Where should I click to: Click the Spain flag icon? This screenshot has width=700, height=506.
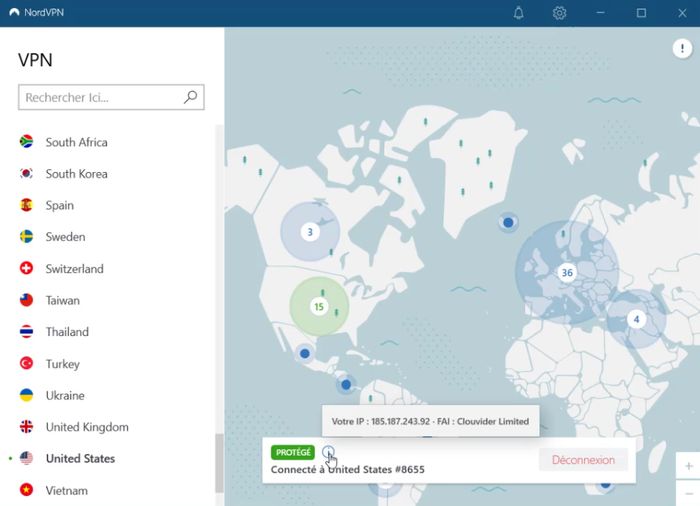click(26, 205)
